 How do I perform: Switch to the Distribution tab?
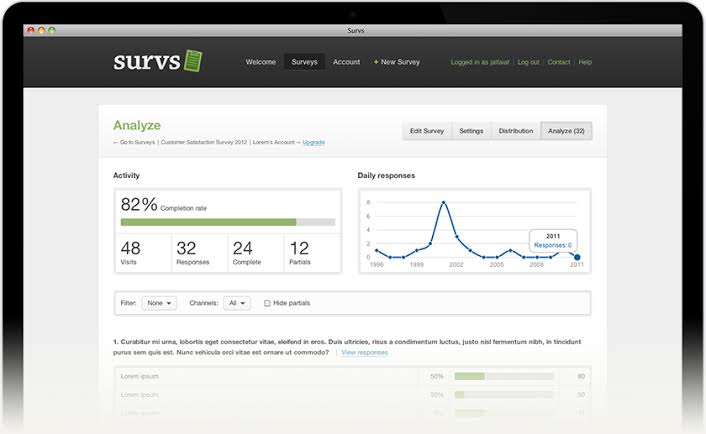click(x=516, y=131)
